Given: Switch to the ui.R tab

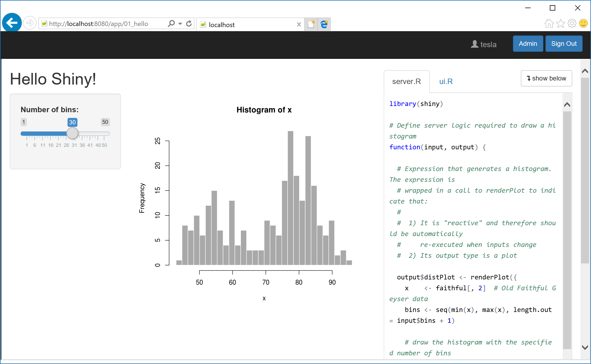Looking at the screenshot, I should (x=446, y=81).
